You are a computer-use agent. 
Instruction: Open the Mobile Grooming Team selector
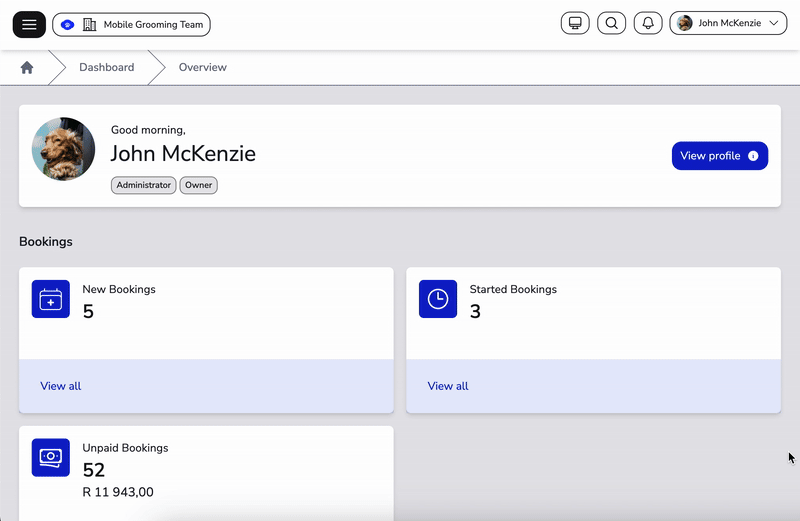click(143, 24)
